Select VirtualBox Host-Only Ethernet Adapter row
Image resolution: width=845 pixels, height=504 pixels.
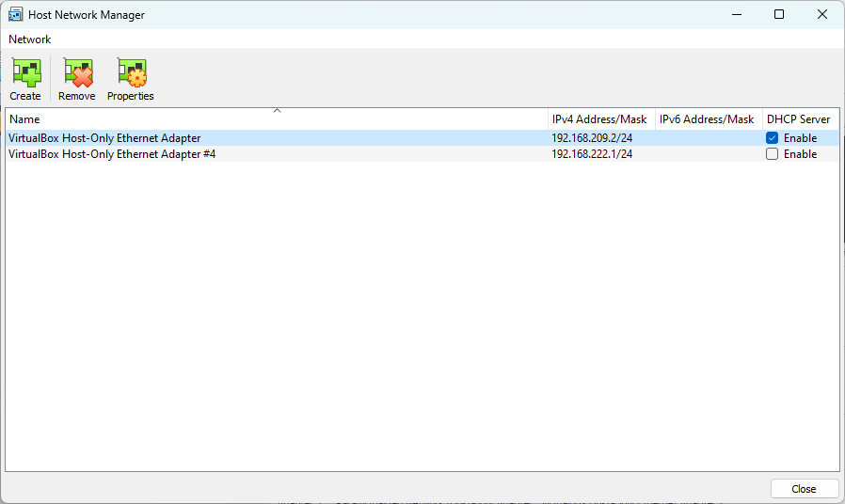422,138
